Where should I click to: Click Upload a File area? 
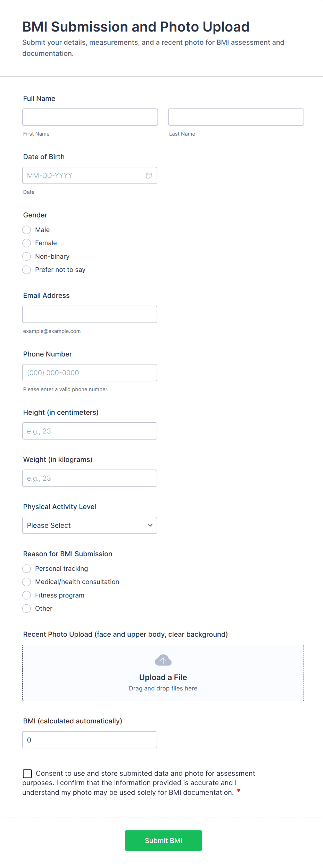coord(163,677)
